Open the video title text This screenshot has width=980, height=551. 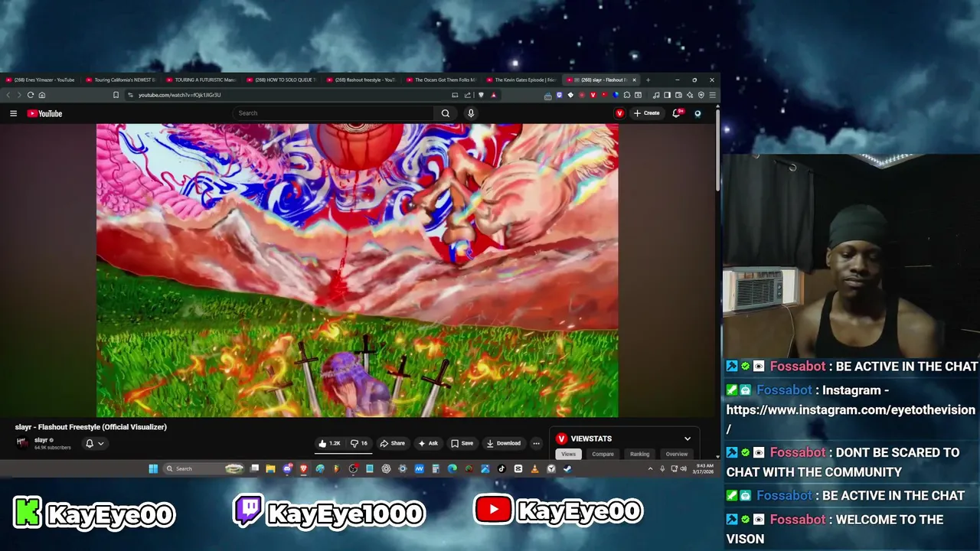click(91, 427)
